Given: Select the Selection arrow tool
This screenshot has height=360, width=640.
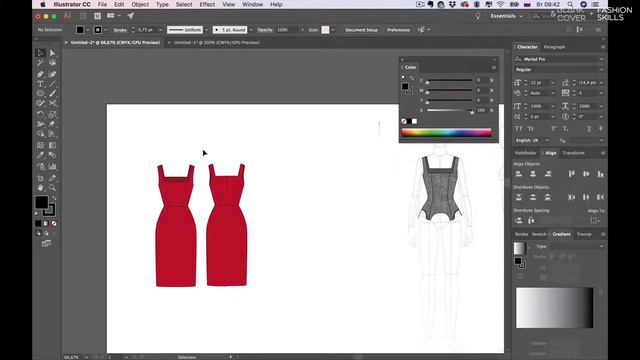Looking at the screenshot, I should pyautogui.click(x=40, y=53).
